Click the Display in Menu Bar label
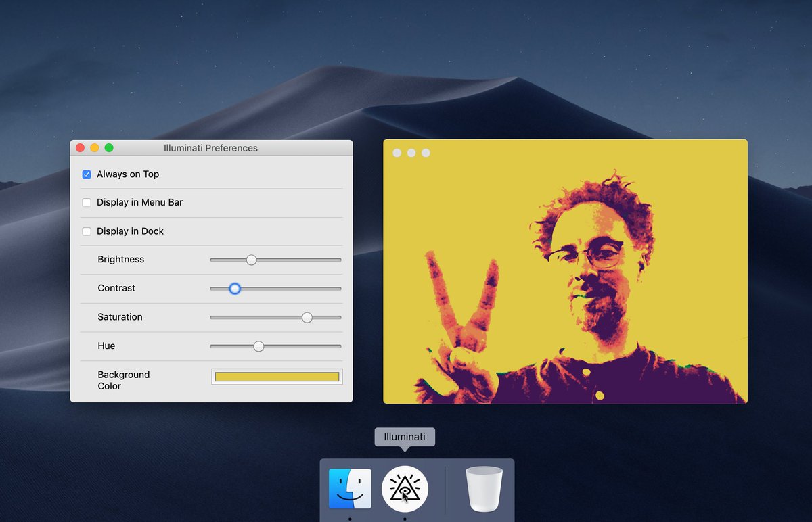The height and width of the screenshot is (522, 812). [x=139, y=203]
